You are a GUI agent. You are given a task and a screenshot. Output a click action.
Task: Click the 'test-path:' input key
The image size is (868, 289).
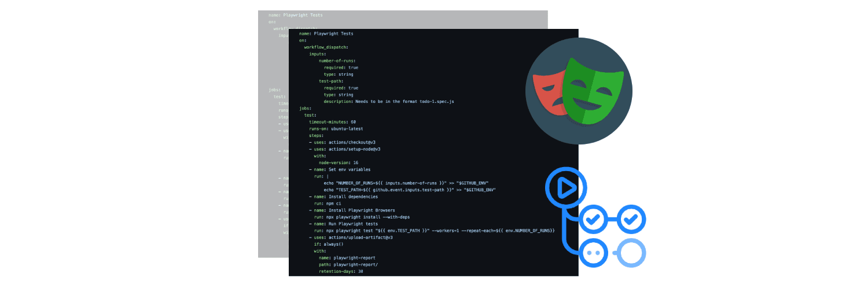click(331, 81)
